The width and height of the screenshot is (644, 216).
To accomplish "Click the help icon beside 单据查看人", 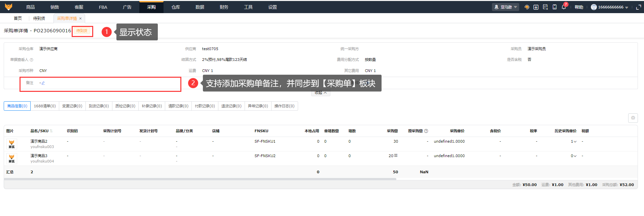I will [32, 60].
